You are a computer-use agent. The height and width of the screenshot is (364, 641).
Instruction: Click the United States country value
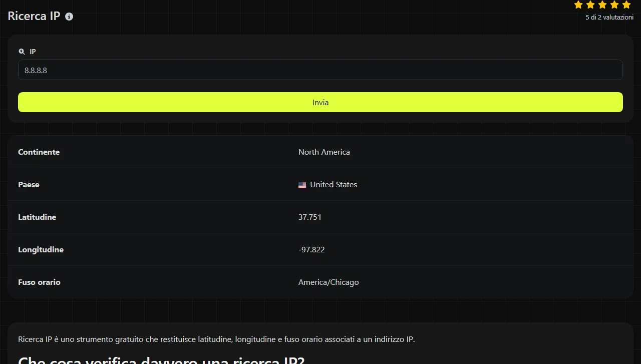click(x=334, y=185)
